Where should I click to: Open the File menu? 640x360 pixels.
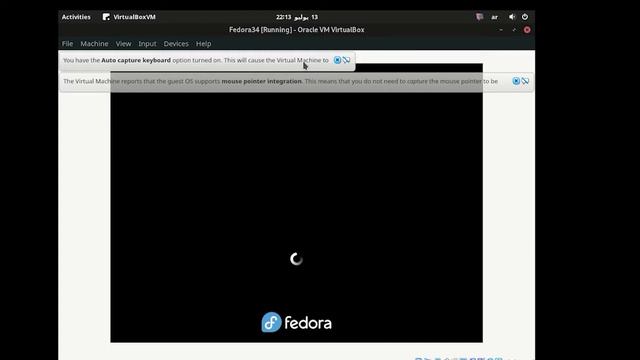[x=67, y=44]
